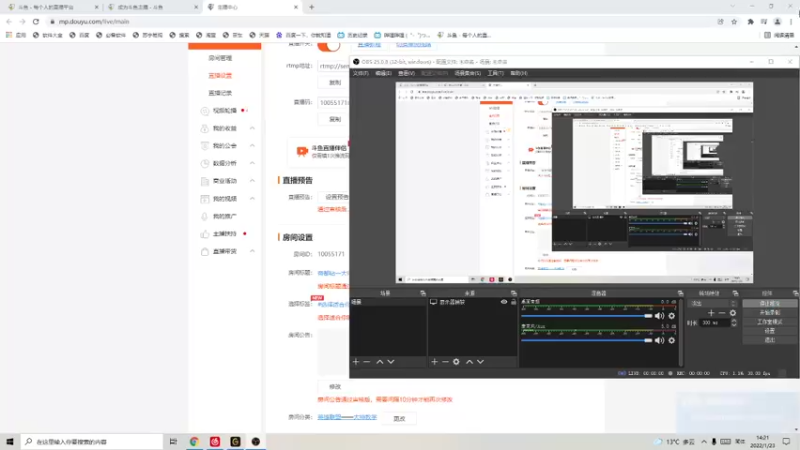This screenshot has width=800, height=450.
Task: Move the source up in Sources list
Action: [x=469, y=362]
